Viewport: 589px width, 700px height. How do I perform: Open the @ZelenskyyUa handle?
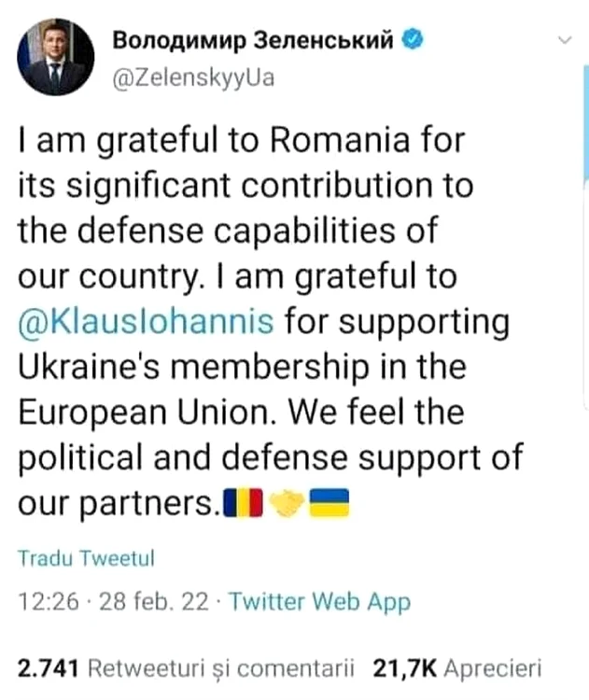tap(192, 77)
